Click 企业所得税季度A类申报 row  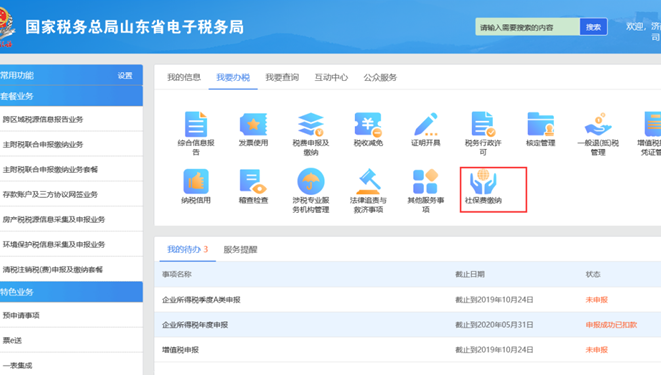(408, 300)
